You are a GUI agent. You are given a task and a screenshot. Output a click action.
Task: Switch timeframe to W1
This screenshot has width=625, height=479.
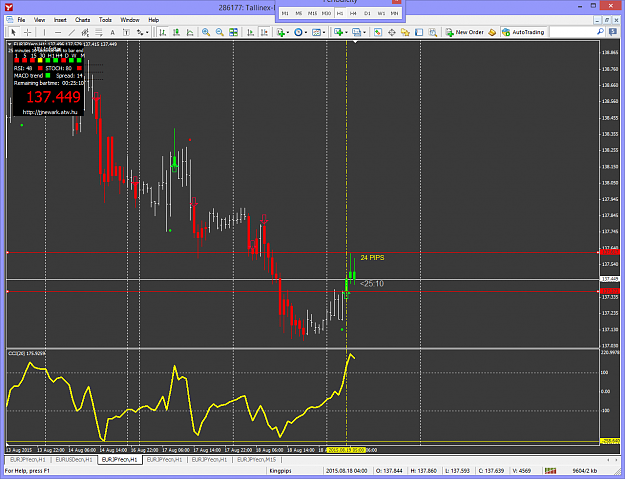381,13
